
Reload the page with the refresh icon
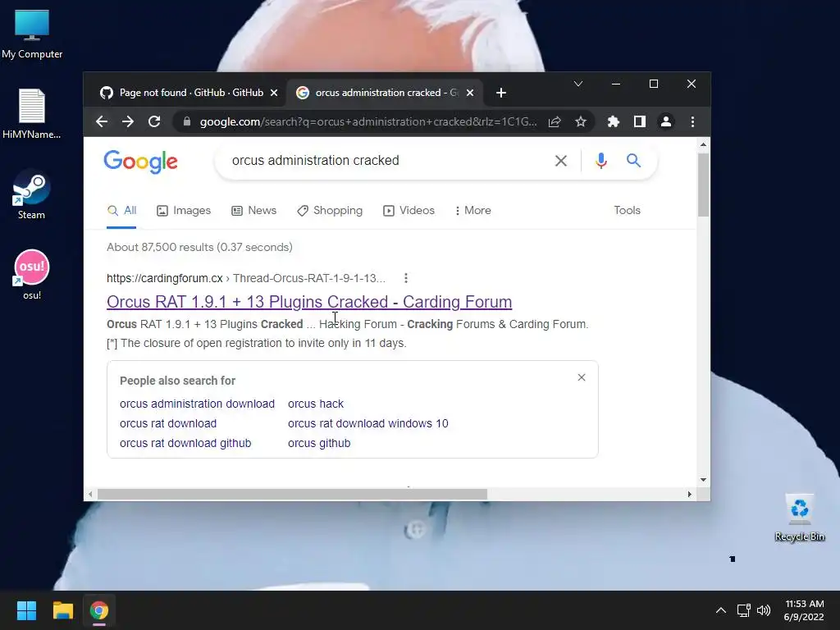(x=154, y=121)
